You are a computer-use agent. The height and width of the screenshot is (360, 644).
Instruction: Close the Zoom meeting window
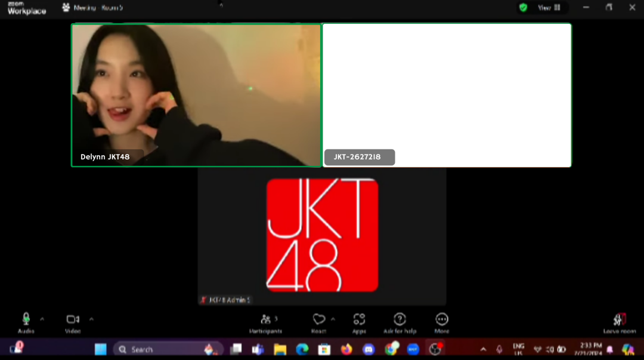632,7
